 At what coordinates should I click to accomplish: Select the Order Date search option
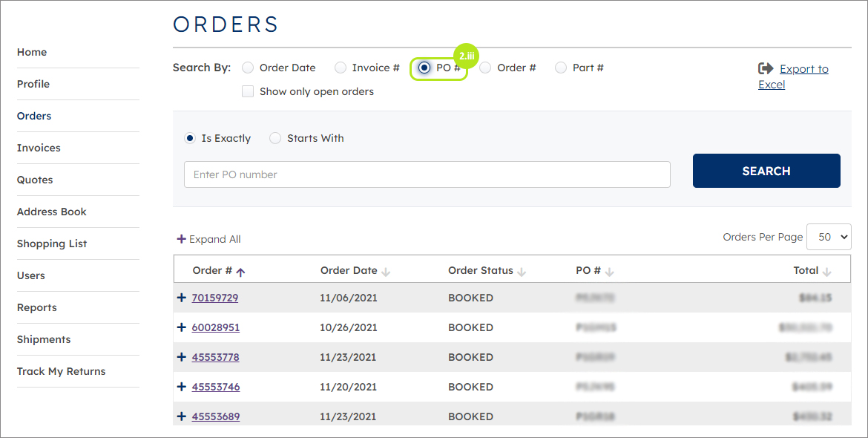tap(248, 68)
